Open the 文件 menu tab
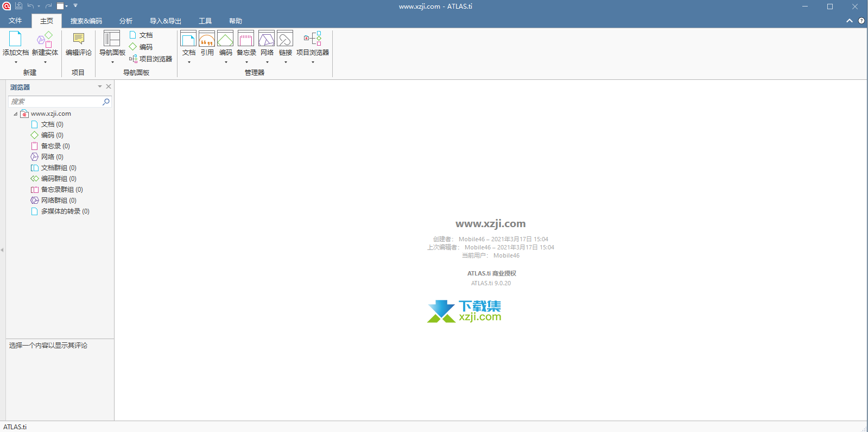The image size is (868, 432). (x=15, y=21)
